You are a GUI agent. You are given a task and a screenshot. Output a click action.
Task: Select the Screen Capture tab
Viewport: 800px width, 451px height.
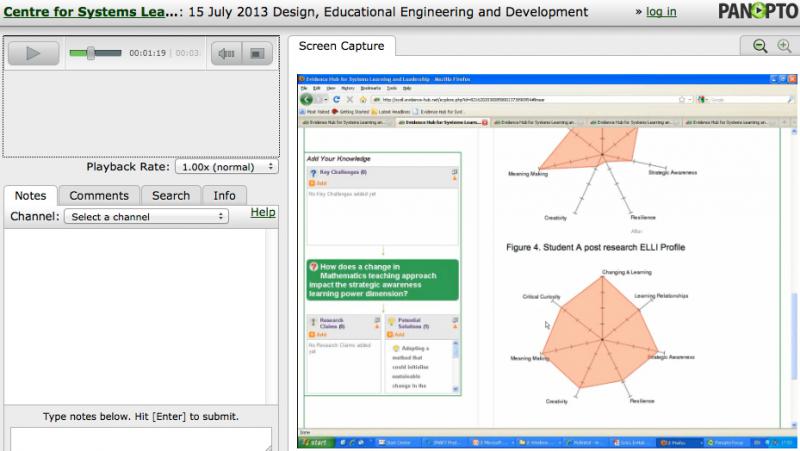click(x=341, y=46)
